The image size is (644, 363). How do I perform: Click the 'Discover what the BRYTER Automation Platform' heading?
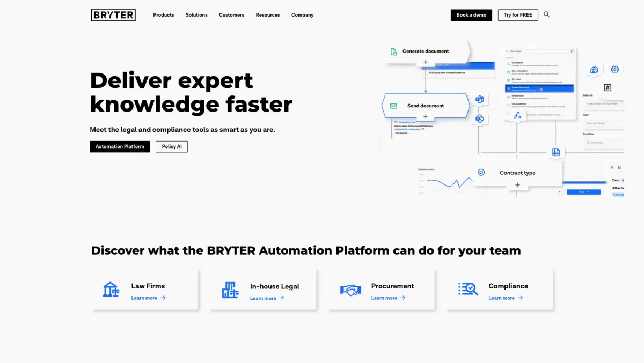[306, 250]
